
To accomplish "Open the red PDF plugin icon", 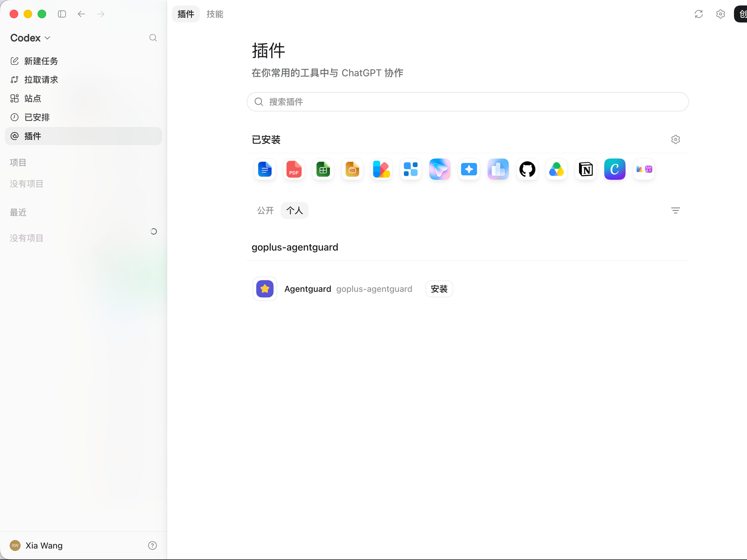I will tap(294, 169).
